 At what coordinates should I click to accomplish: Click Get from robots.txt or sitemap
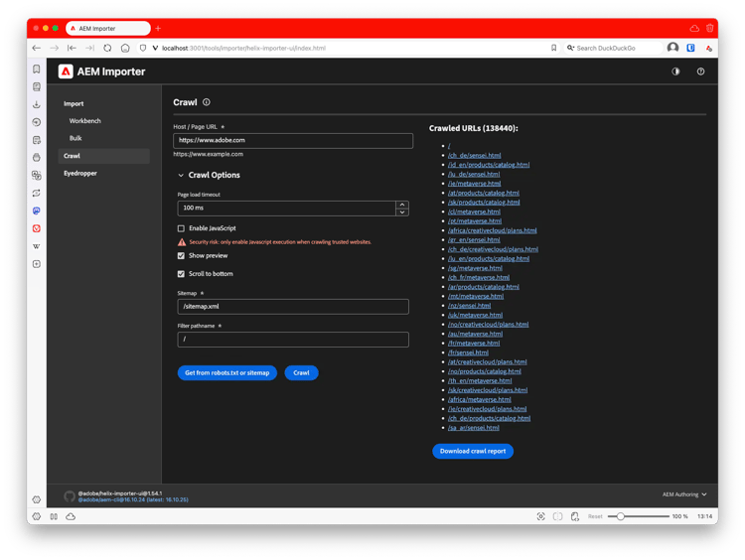227,373
